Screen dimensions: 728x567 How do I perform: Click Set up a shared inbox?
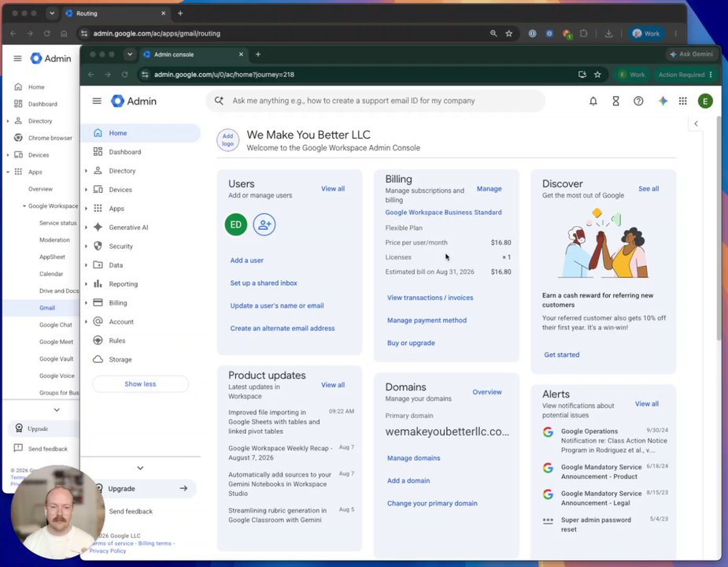click(264, 283)
